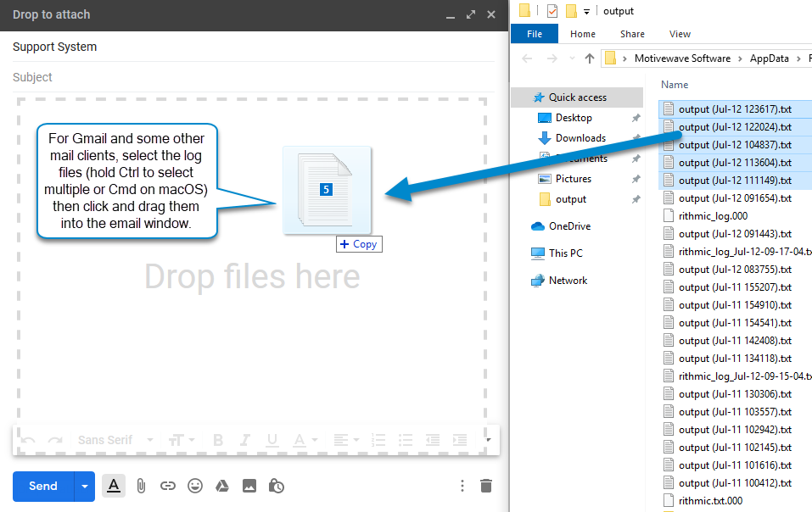The width and height of the screenshot is (812, 512).
Task: Click the Explorer up-arrow navigation button
Action: (x=590, y=58)
